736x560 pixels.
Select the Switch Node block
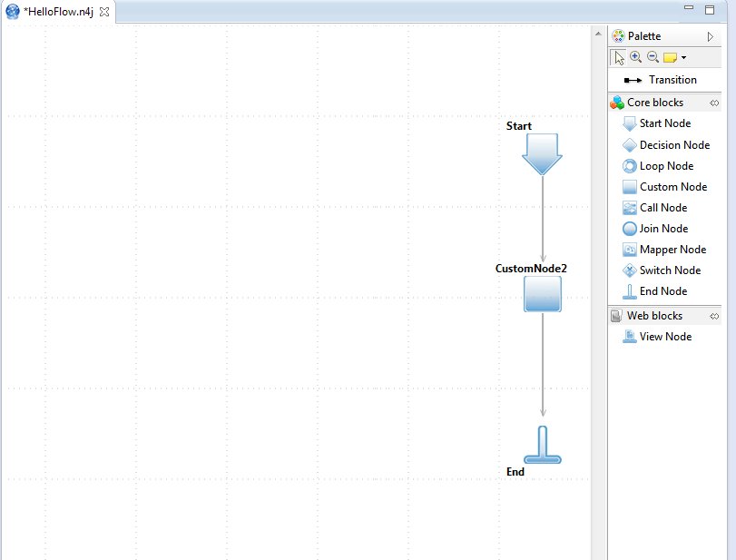coord(669,270)
